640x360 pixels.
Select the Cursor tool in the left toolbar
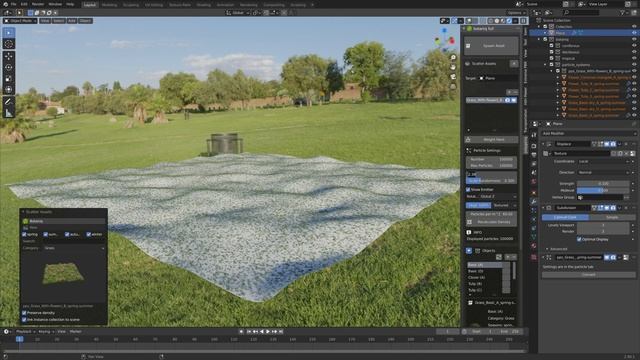9,44
